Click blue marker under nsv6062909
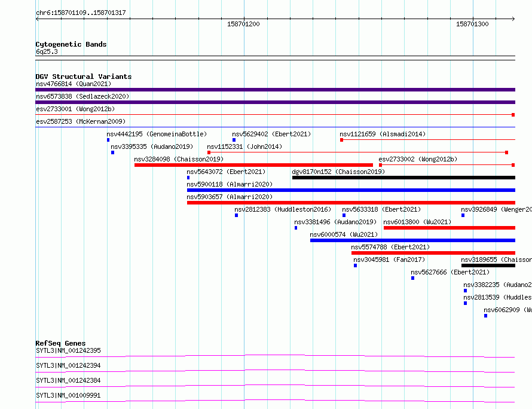This screenshot has height=409, width=532. click(x=486, y=316)
